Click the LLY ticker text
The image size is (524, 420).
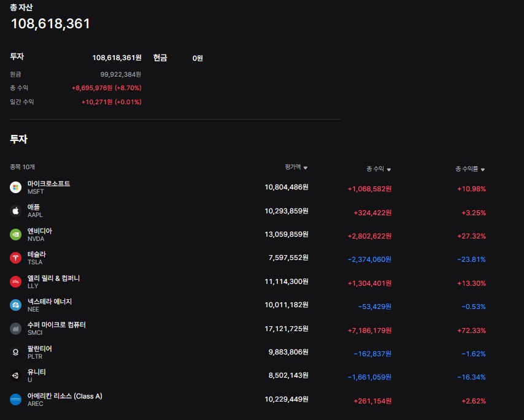click(33, 286)
